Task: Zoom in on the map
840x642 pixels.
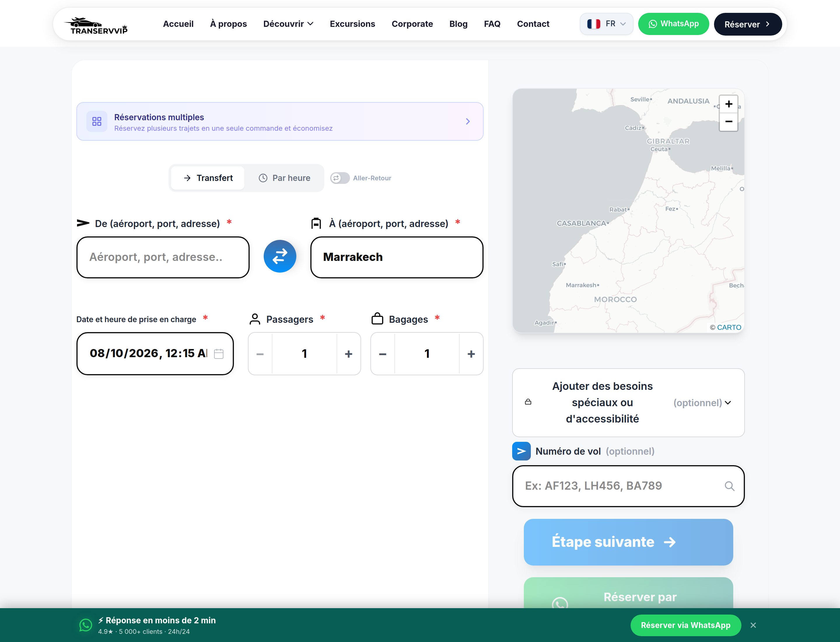Action: (x=729, y=104)
